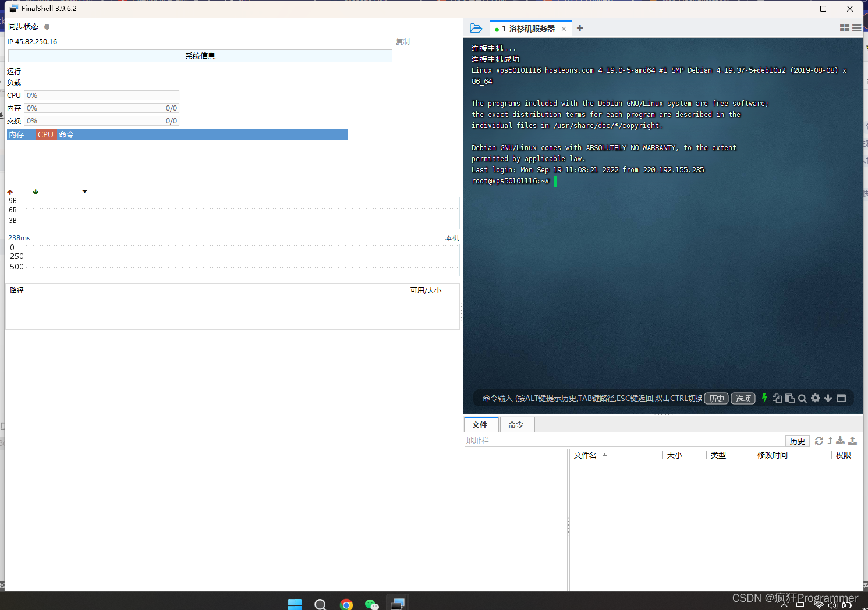Viewport: 868px width, 610px height.
Task: Open the 历史 dropdown beside address bar
Action: (797, 441)
